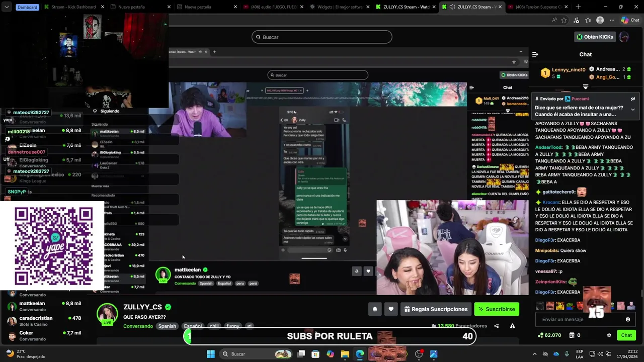The height and width of the screenshot is (362, 644).
Task: Collapse the chat panel with the arrow icon
Action: pyautogui.click(x=535, y=54)
